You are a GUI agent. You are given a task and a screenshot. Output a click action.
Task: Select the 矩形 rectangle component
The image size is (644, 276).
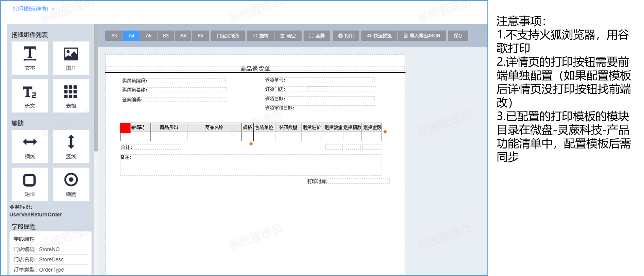[x=30, y=184]
